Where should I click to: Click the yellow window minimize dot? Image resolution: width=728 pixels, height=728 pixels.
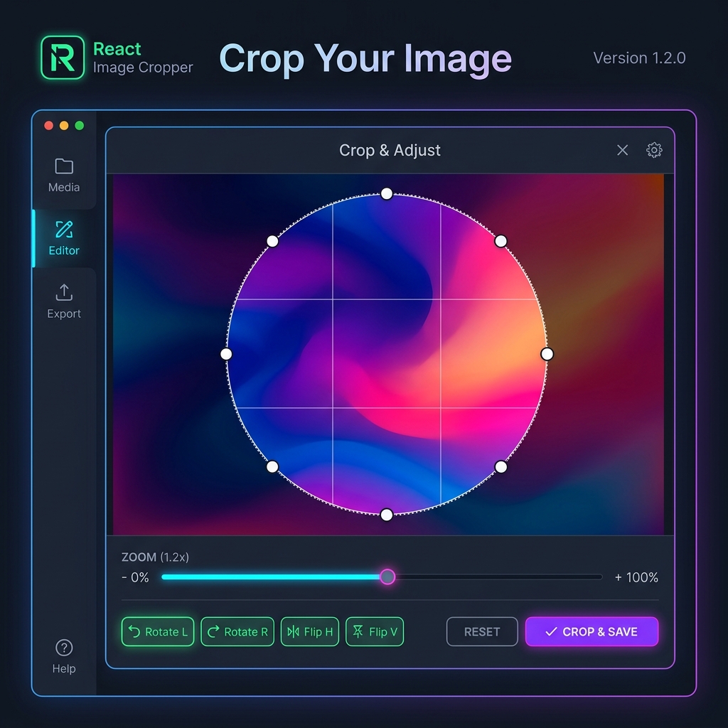pos(64,125)
